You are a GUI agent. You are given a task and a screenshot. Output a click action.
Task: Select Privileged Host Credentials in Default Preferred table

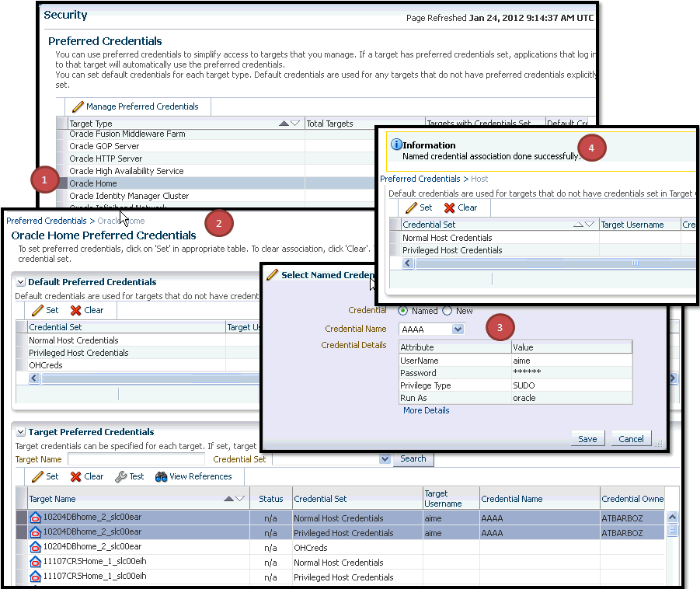[x=138, y=354]
